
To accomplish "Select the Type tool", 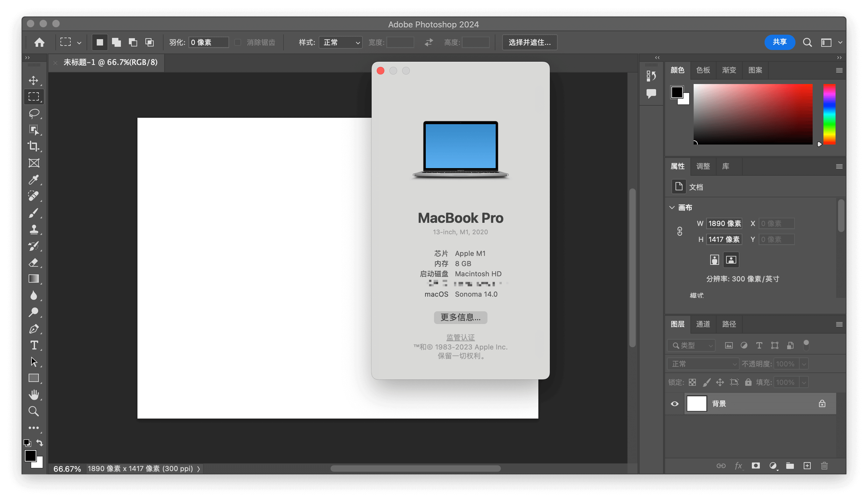I will click(34, 345).
